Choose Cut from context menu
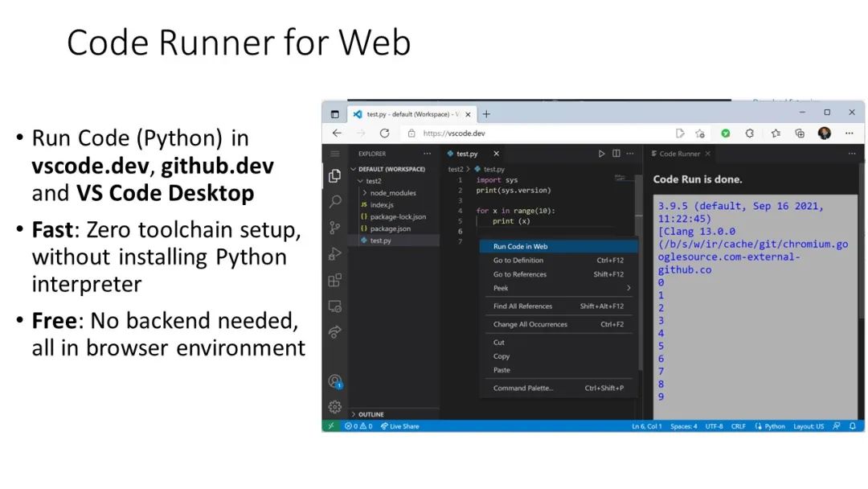 tap(559, 343)
